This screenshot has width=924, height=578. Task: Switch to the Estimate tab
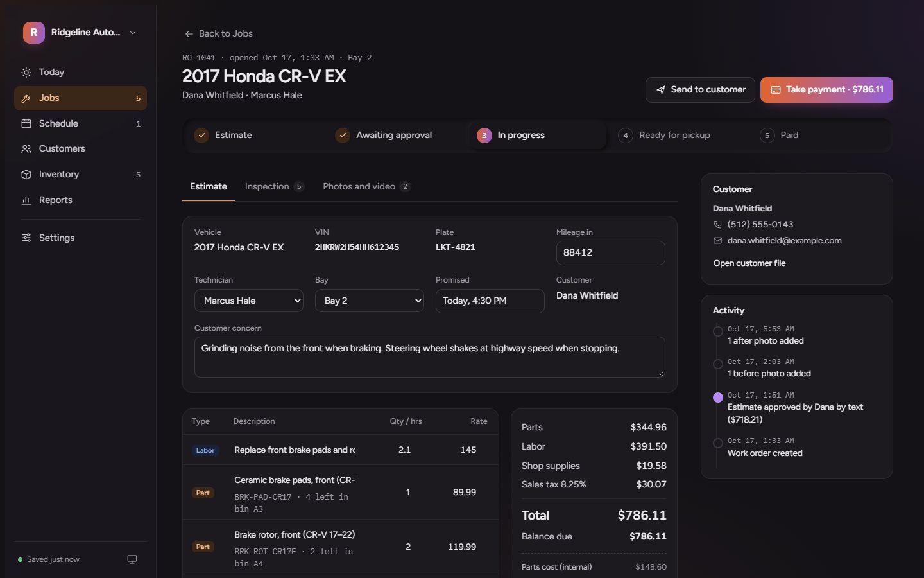point(209,187)
